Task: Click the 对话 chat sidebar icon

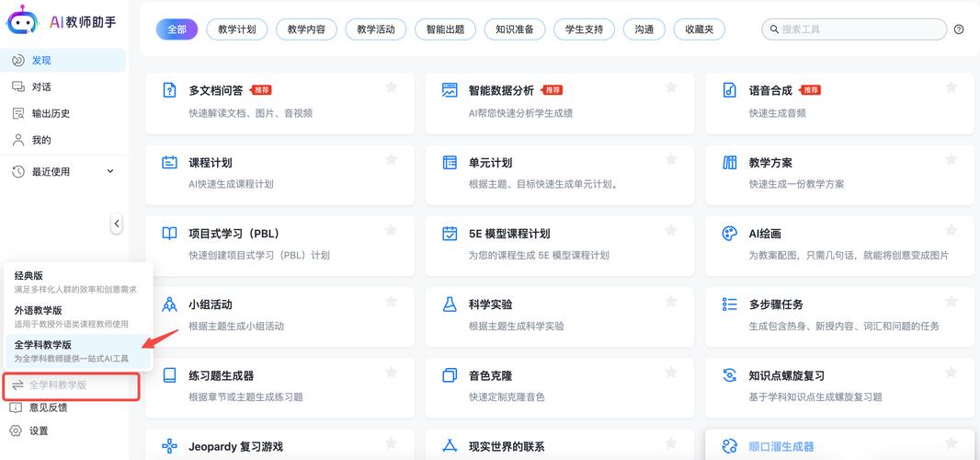Action: coord(18,87)
